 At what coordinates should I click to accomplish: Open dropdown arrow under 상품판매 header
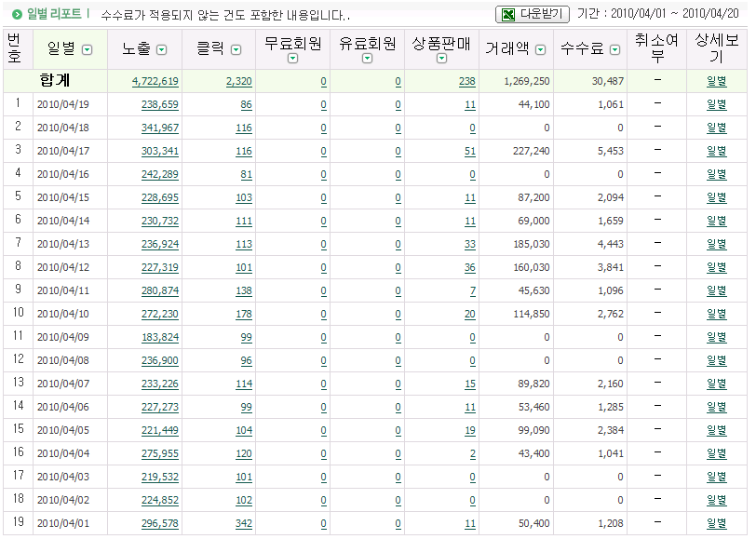(x=441, y=59)
